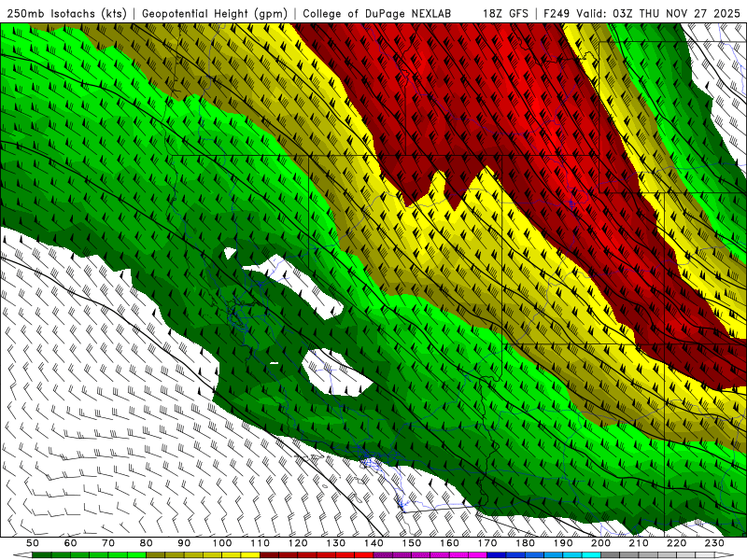Click the 180 label on the color scale
The height and width of the screenshot is (560, 747).
[x=525, y=543]
